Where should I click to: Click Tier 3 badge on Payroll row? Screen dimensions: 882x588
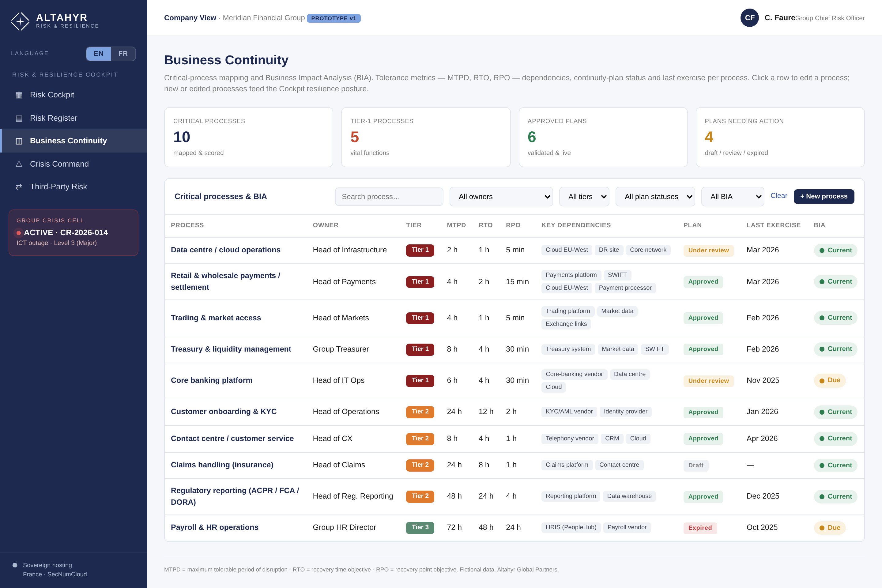[x=420, y=528]
